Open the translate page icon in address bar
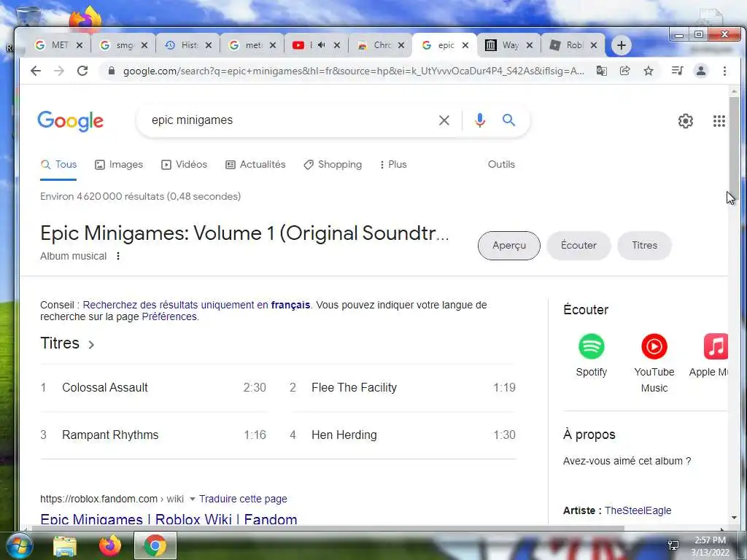747x560 pixels. pos(602,71)
